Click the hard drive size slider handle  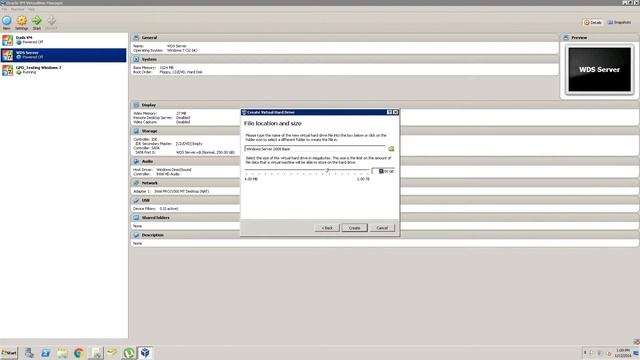click(x=327, y=170)
